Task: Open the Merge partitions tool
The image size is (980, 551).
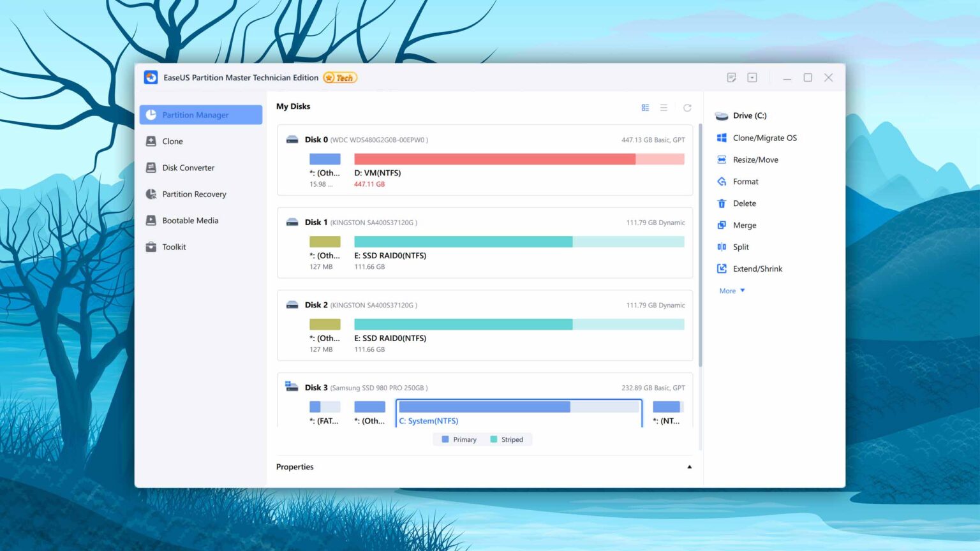Action: point(743,224)
